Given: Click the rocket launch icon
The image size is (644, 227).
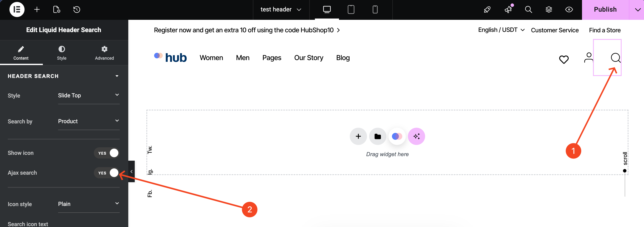Looking at the screenshot, I should tap(487, 9).
